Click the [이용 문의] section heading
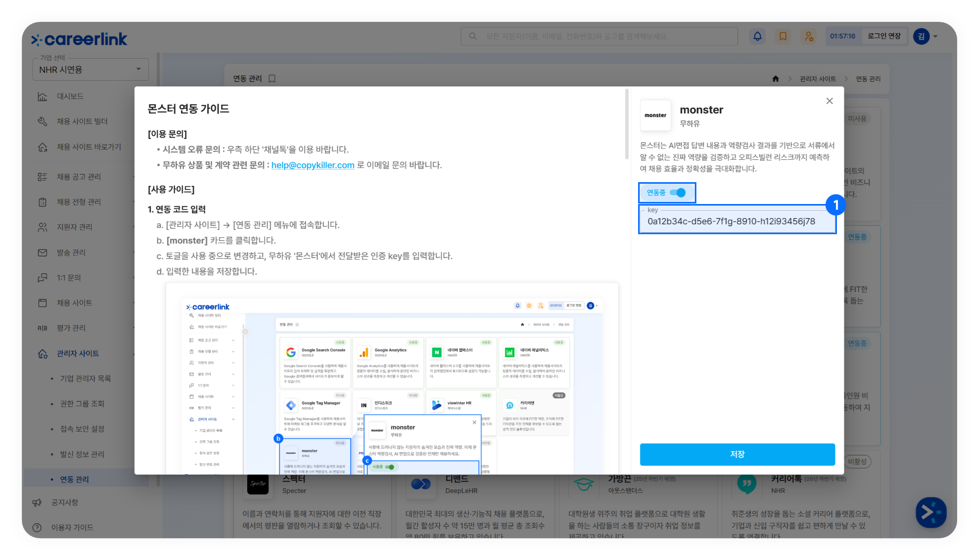Image resolution: width=979 pixels, height=560 pixels. pos(168,134)
